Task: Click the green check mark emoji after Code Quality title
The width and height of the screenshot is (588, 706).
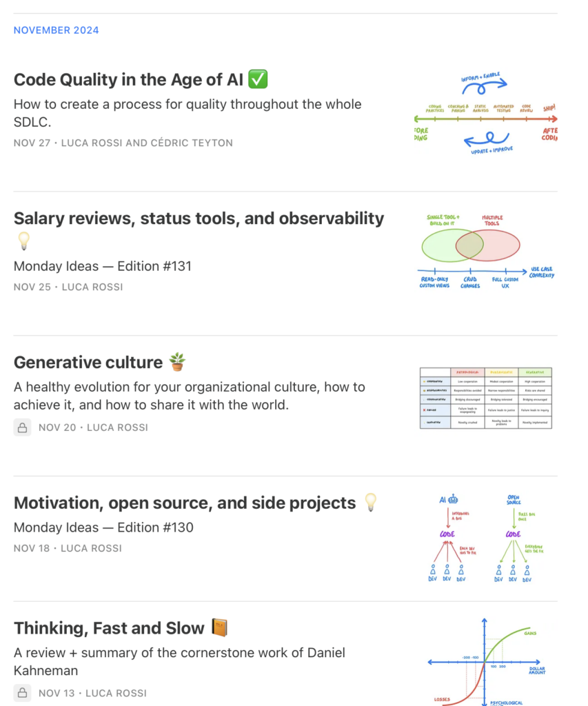Action: [258, 79]
